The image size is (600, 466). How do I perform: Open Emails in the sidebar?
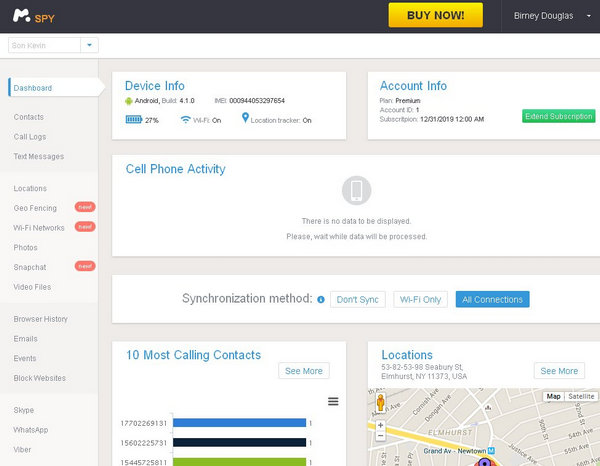(x=26, y=339)
